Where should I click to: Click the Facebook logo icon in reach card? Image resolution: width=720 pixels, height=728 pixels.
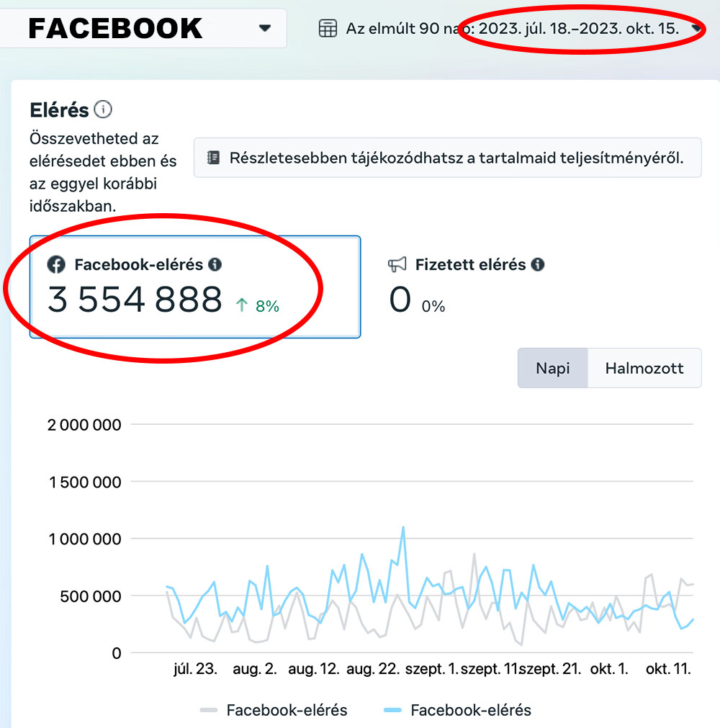pyautogui.click(x=56, y=265)
